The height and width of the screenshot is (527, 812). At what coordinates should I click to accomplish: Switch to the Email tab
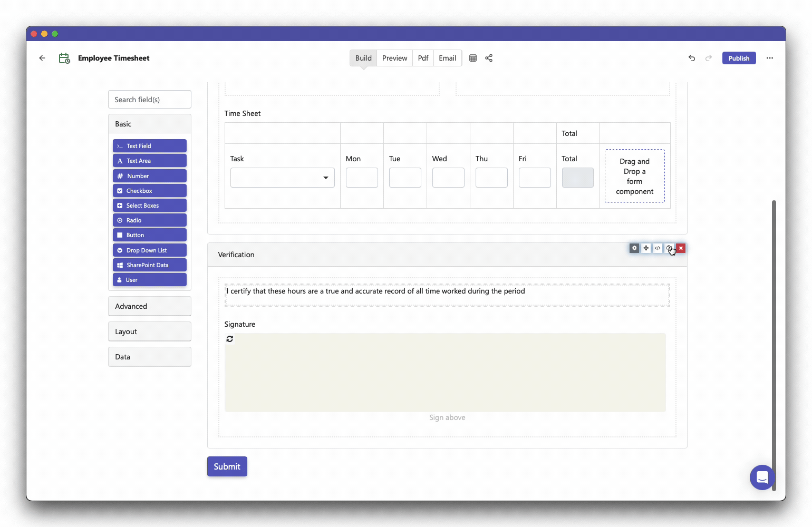click(x=447, y=58)
